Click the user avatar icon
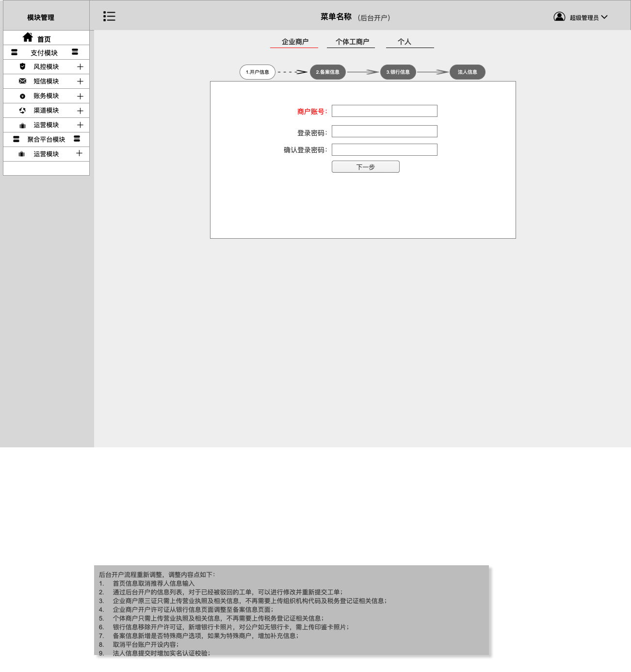Image resolution: width=631 pixels, height=672 pixels. click(x=559, y=17)
